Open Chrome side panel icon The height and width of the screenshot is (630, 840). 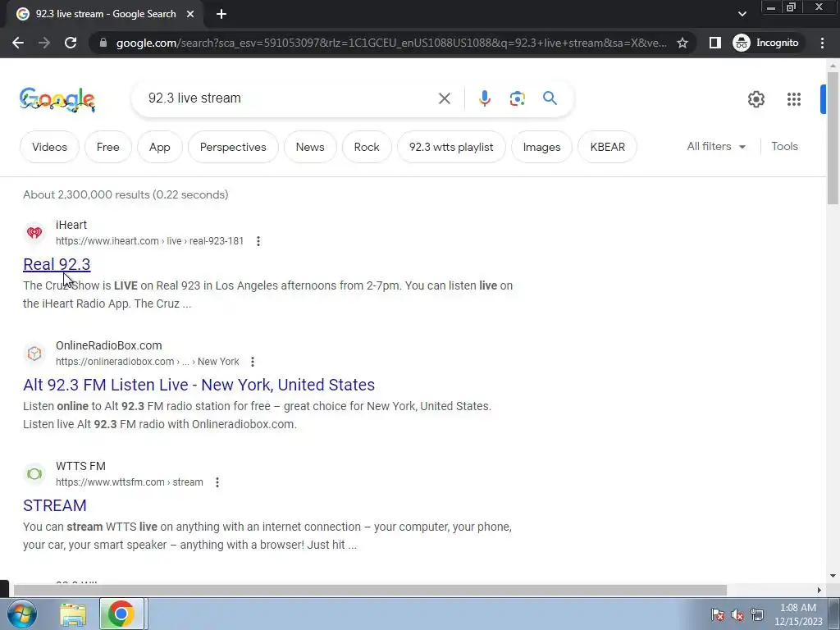[x=714, y=43]
